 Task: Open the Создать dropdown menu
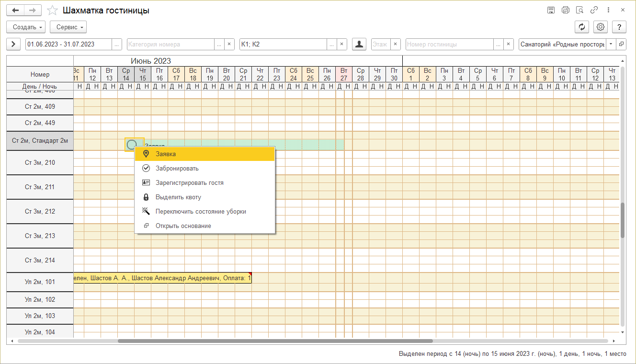(x=26, y=27)
